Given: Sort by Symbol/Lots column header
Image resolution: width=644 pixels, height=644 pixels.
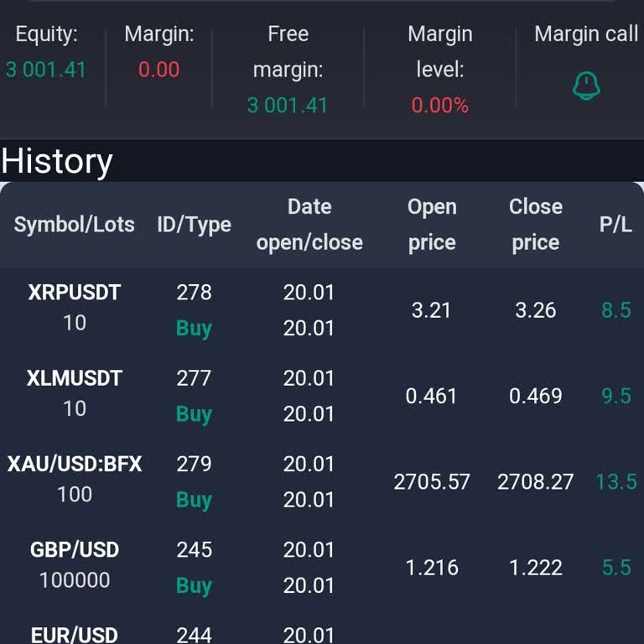Looking at the screenshot, I should (x=75, y=225).
